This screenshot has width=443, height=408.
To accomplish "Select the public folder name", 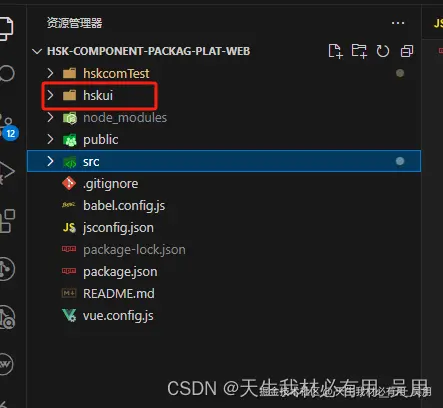I will (101, 140).
